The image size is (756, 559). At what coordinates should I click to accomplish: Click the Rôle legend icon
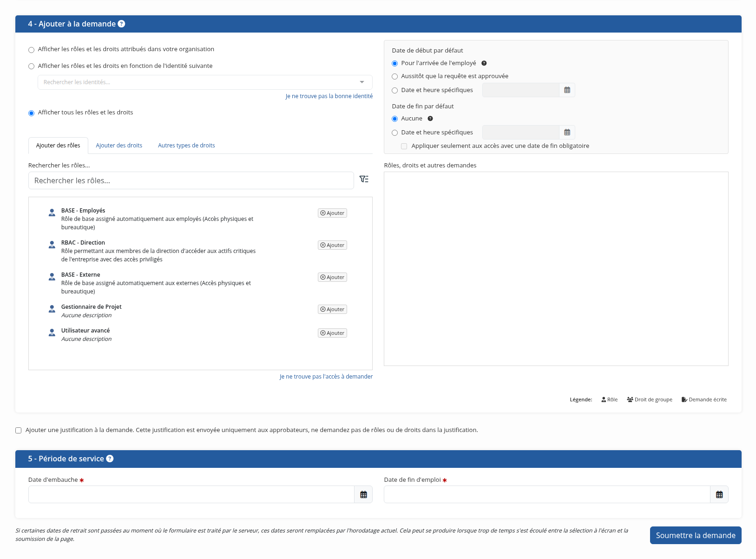tap(604, 399)
